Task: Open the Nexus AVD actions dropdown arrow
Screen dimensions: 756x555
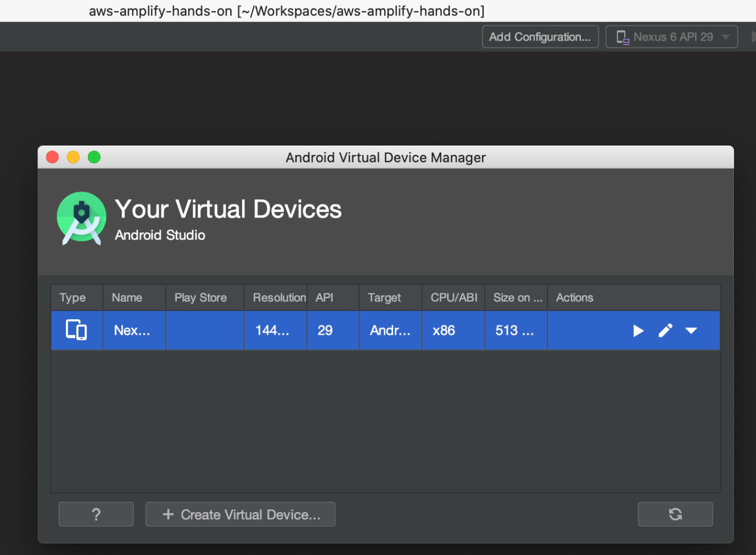Action: (691, 331)
